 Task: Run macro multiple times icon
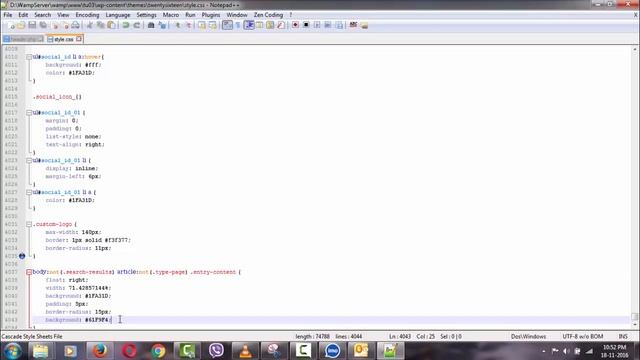coord(328,25)
